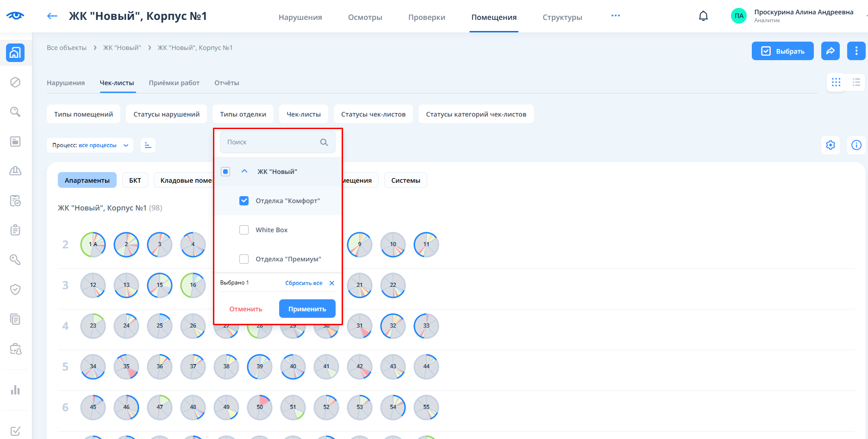Uncheck the Отделка "Комфорт" checkbox
Viewport: 868px width, 439px height.
[x=244, y=201]
